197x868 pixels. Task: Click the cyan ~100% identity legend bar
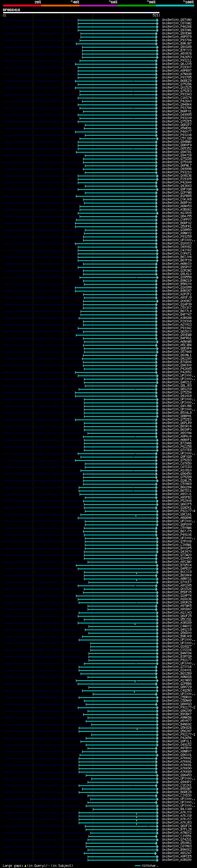(175, 6)
